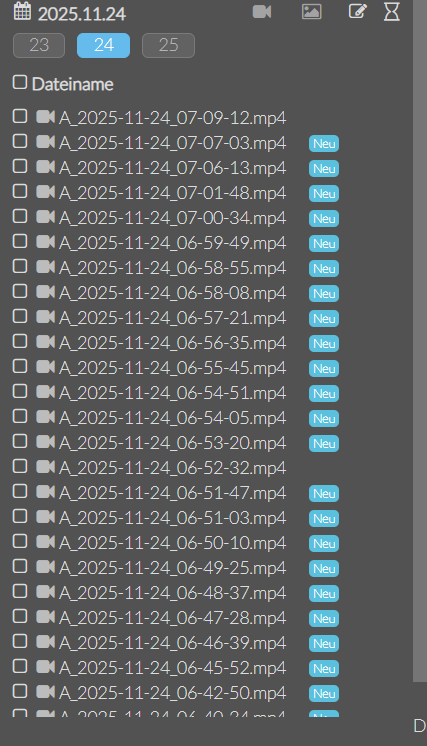Tick the checkbox for A_2025-11-24_06-59-49.mp4

[19, 241]
